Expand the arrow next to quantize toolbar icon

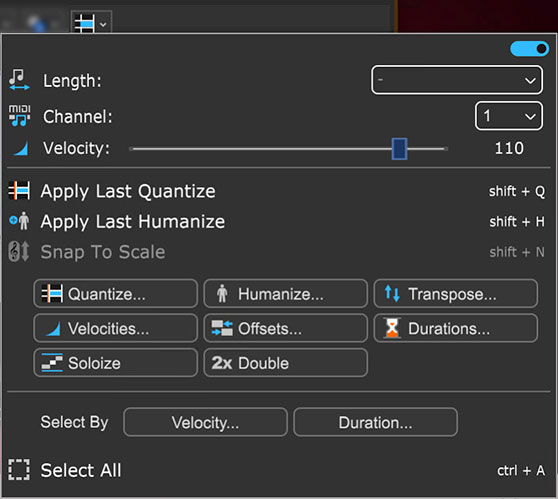(x=103, y=25)
